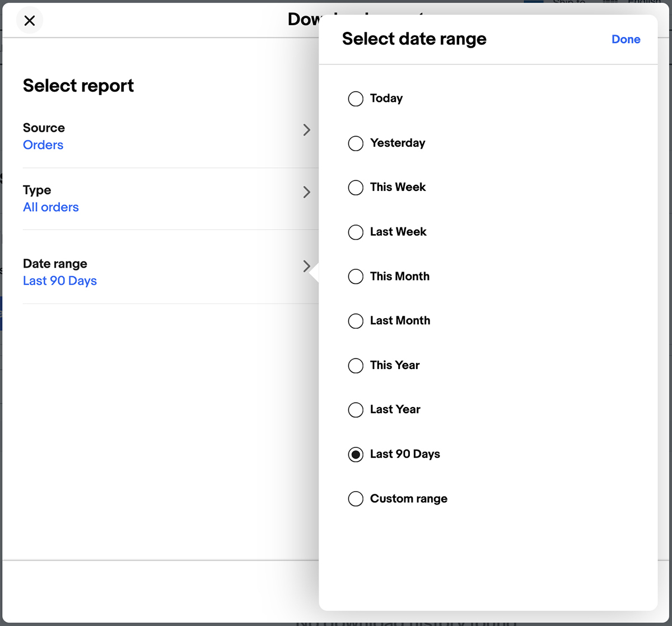The width and height of the screenshot is (672, 626).
Task: Expand the Date range row chevron
Action: pos(307,266)
